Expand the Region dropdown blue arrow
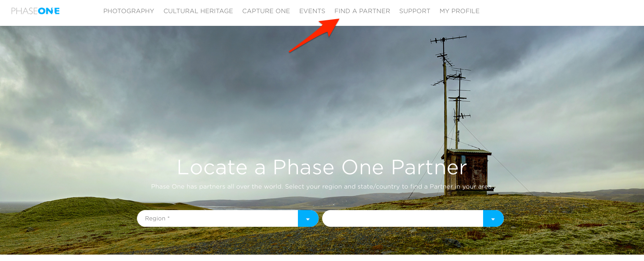 tap(308, 218)
